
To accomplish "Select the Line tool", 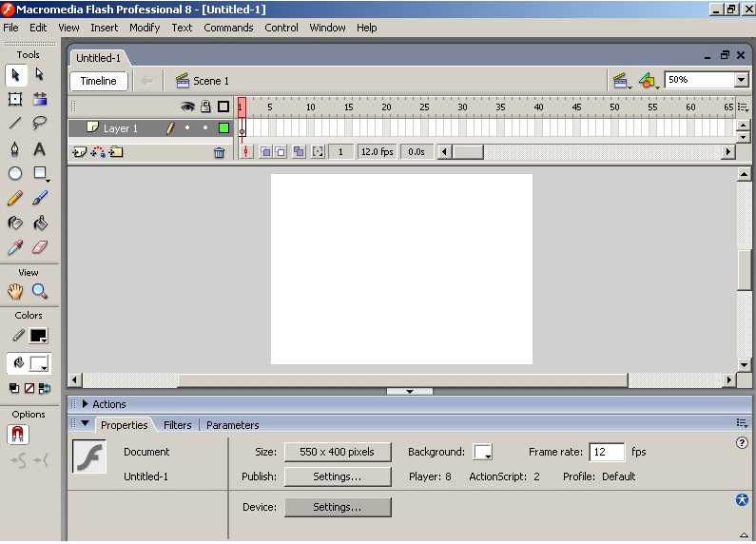I will point(15,123).
